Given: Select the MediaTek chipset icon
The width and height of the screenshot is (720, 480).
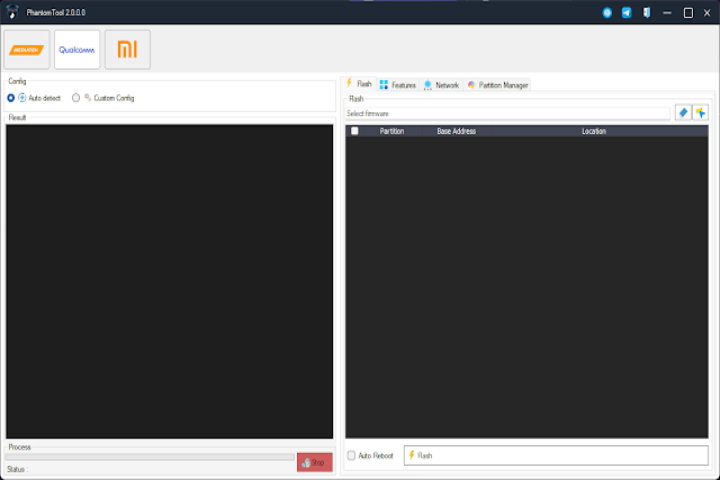Looking at the screenshot, I should click(27, 50).
